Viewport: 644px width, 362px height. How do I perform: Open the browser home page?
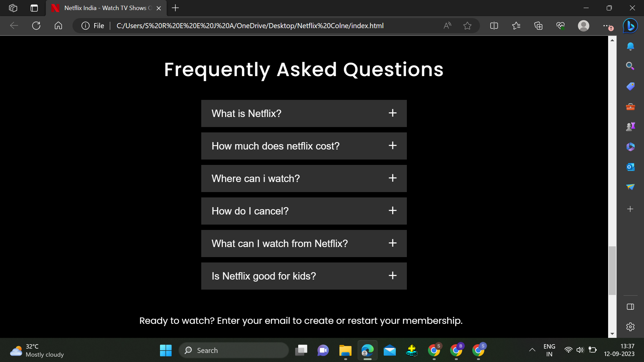click(x=58, y=25)
